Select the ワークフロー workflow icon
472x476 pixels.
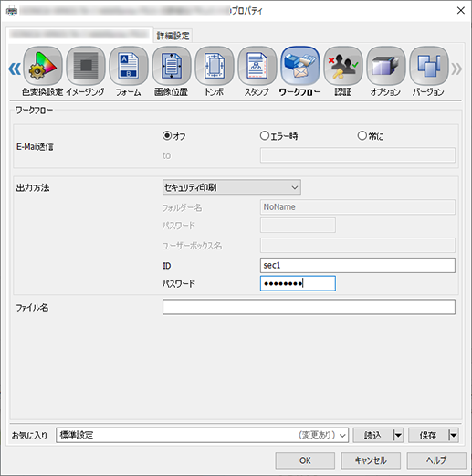coord(300,66)
